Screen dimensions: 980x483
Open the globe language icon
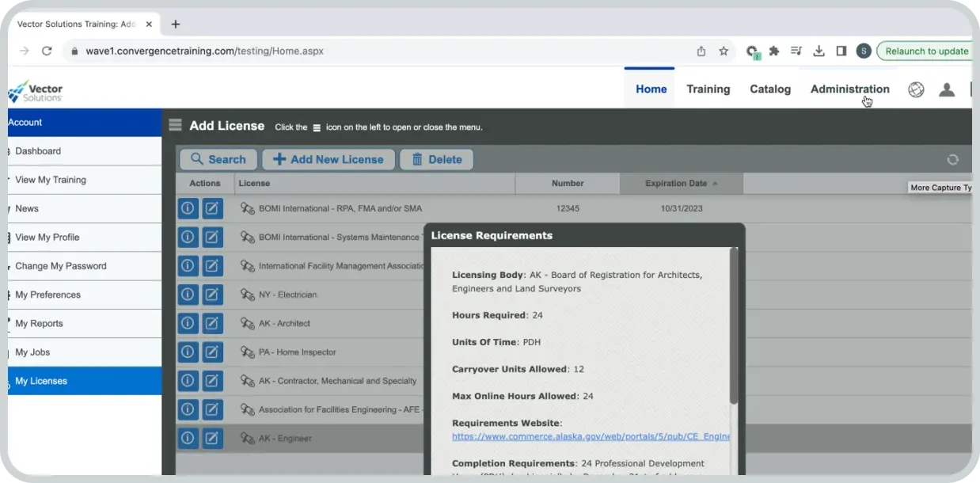(x=916, y=89)
